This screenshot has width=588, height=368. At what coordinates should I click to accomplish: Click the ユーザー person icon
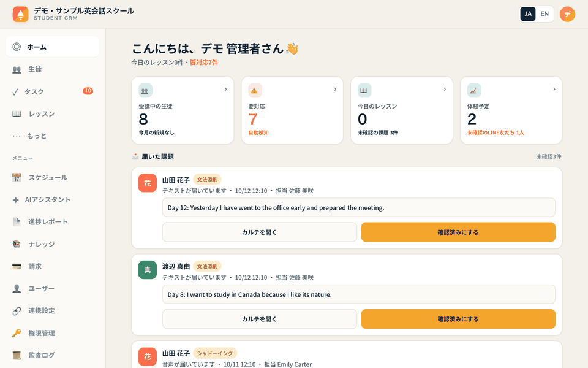pos(17,289)
